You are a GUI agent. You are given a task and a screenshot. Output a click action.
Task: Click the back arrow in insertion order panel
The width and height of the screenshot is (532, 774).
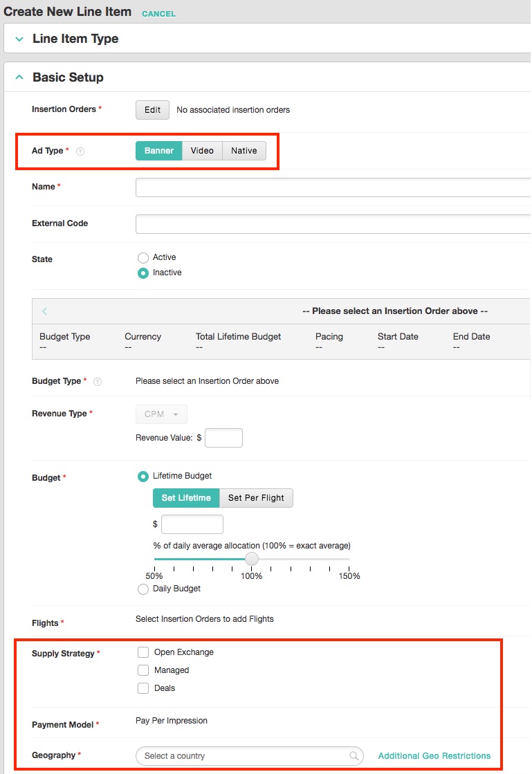(44, 311)
